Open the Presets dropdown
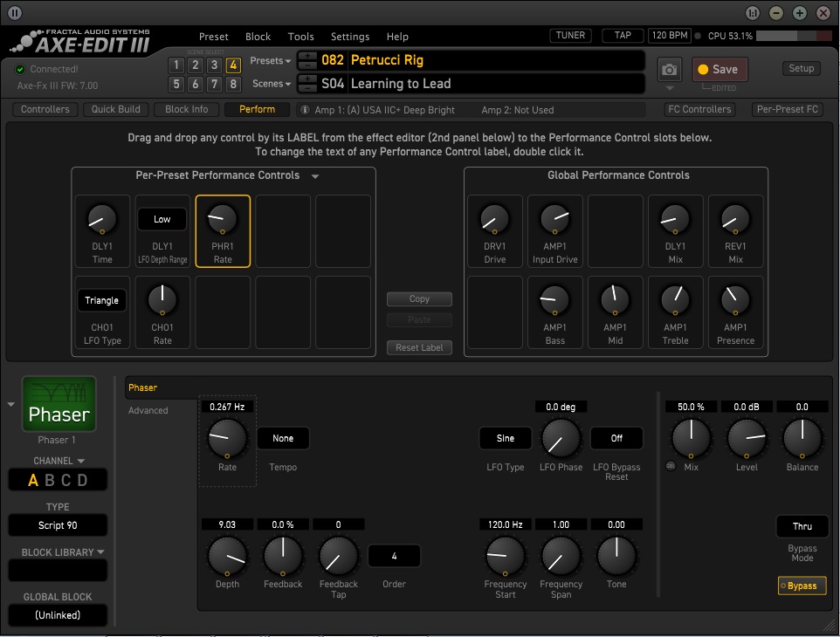Viewport: 840px width, 637px height. pyautogui.click(x=271, y=60)
